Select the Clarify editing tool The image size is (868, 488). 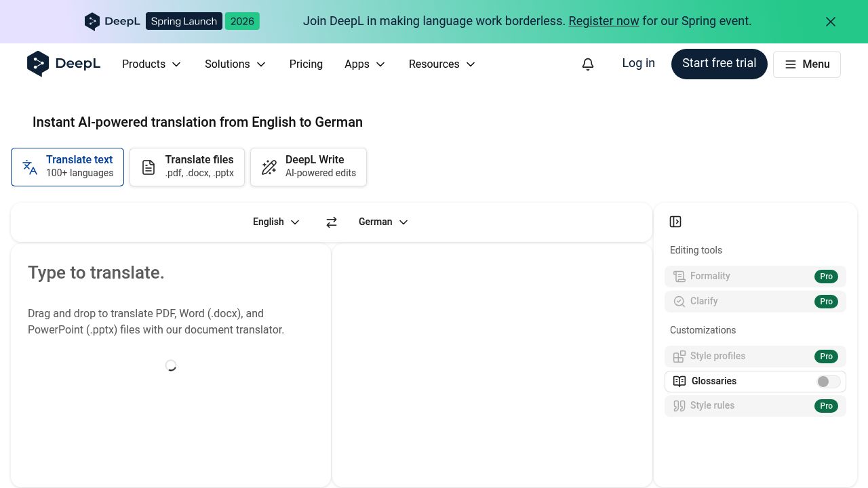tap(755, 301)
